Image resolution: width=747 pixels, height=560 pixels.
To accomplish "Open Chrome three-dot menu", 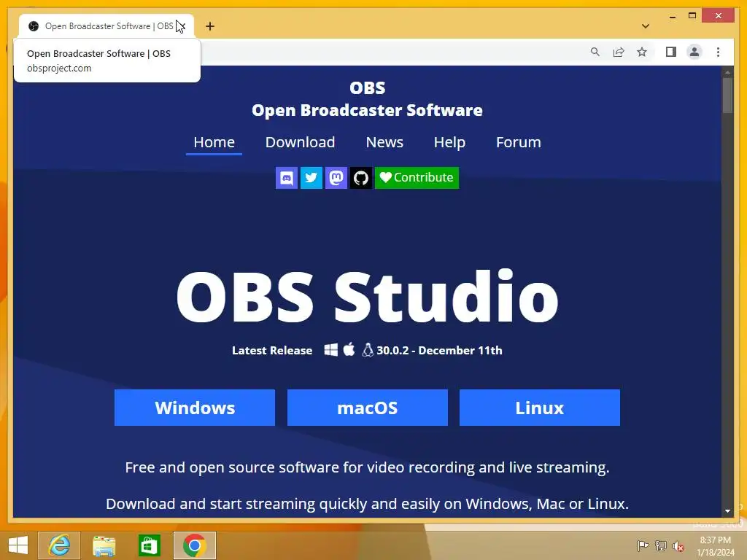I will click(718, 52).
